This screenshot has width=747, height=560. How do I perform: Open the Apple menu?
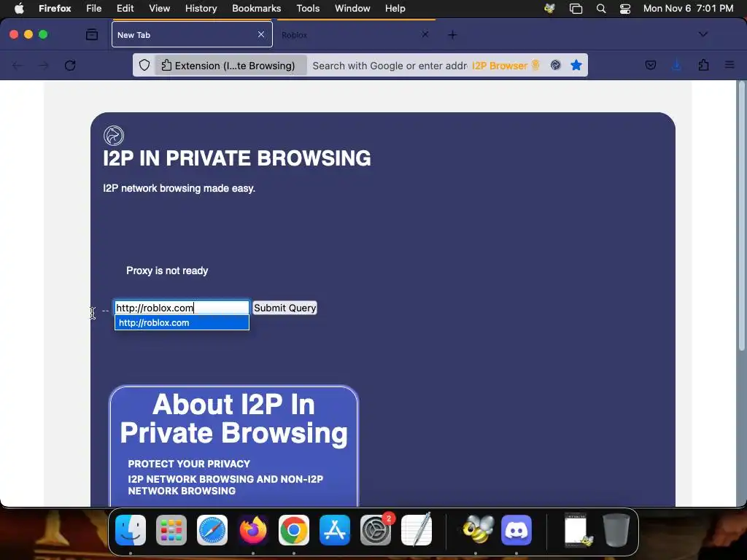click(19, 9)
